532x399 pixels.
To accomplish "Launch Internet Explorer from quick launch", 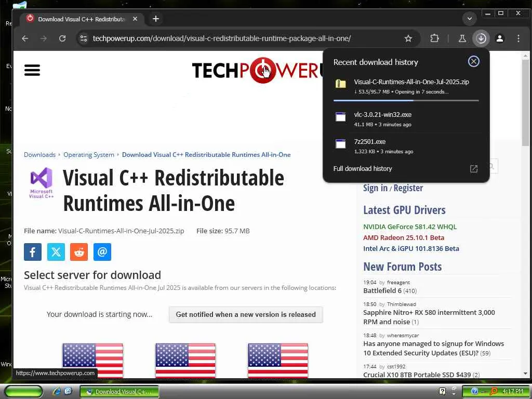I will pos(57,391).
